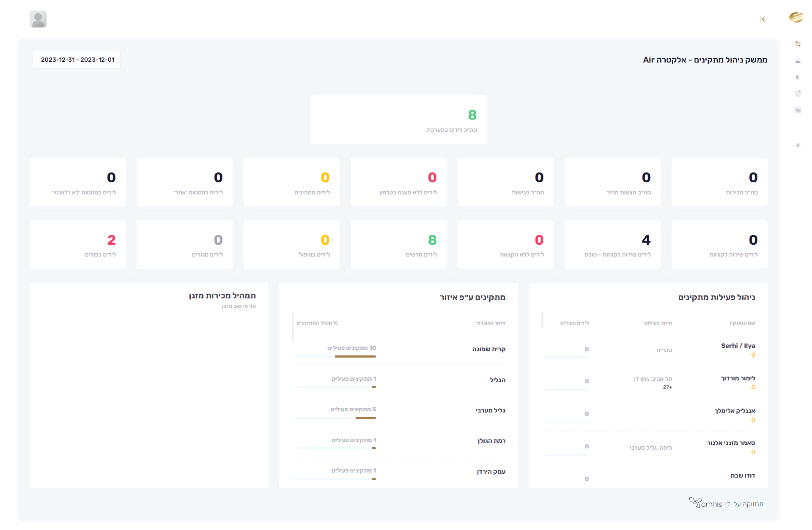Click the progress bar for קרית שמונה region
This screenshot has width=812, height=530.
pos(335,356)
